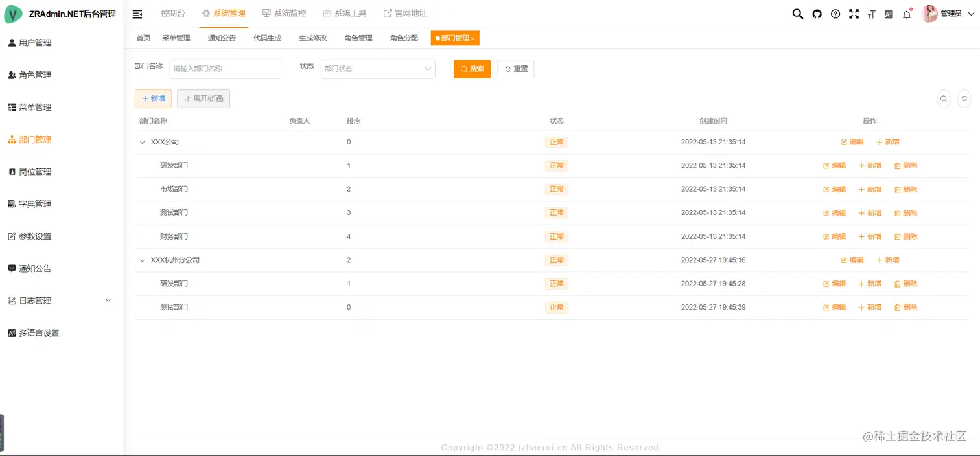The width and height of the screenshot is (980, 456).
Task: Toggle fullscreen mode icon
Action: point(854,14)
